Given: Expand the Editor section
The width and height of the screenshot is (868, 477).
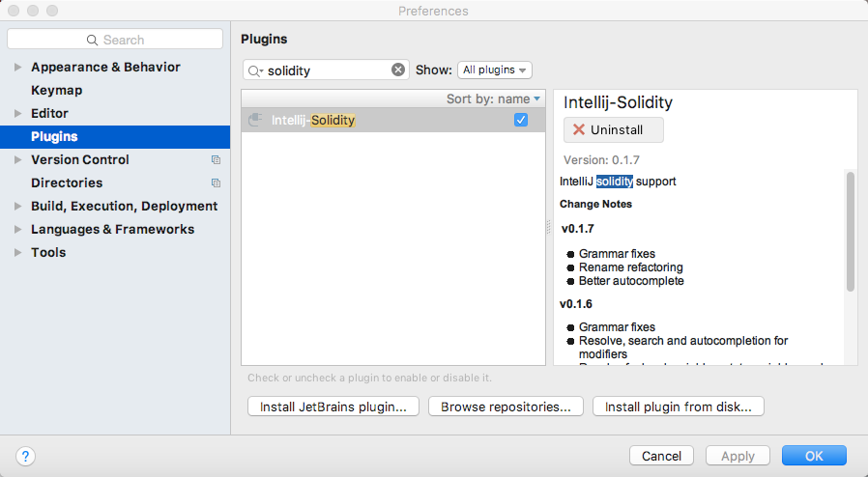Looking at the screenshot, I should (17, 113).
